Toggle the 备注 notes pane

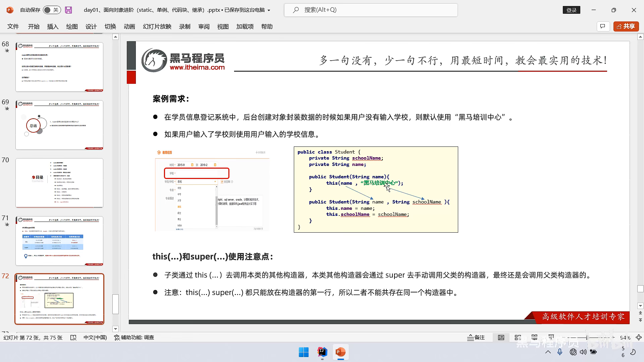476,338
